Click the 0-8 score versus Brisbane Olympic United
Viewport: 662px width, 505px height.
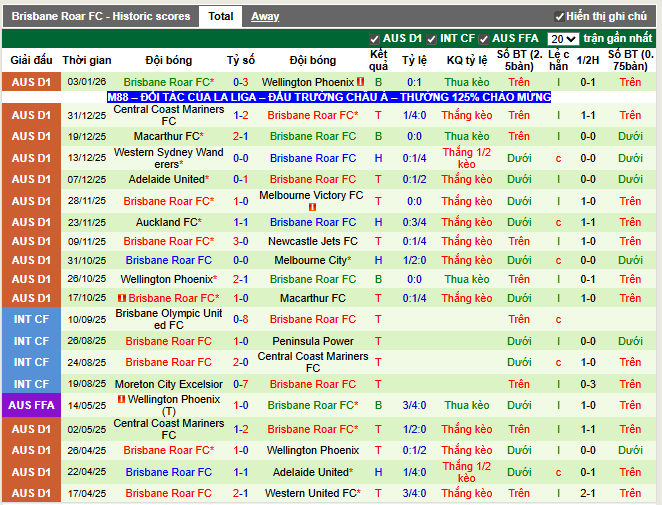(241, 319)
